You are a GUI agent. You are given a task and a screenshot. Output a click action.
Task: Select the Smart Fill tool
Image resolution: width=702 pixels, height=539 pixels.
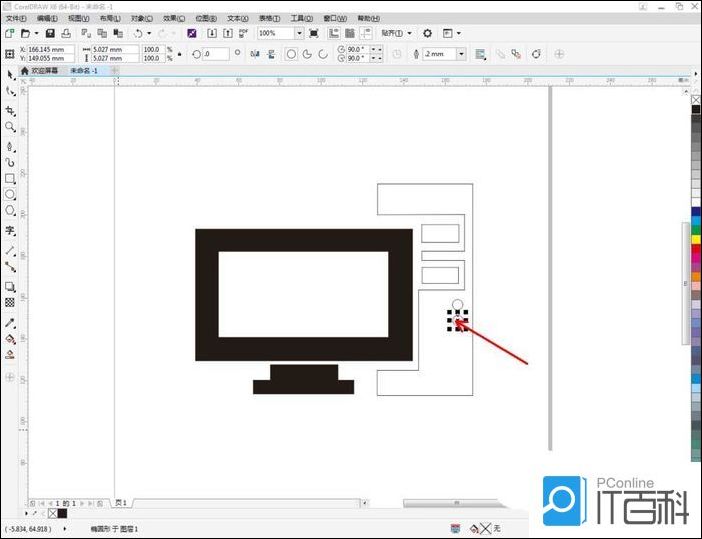click(10, 355)
